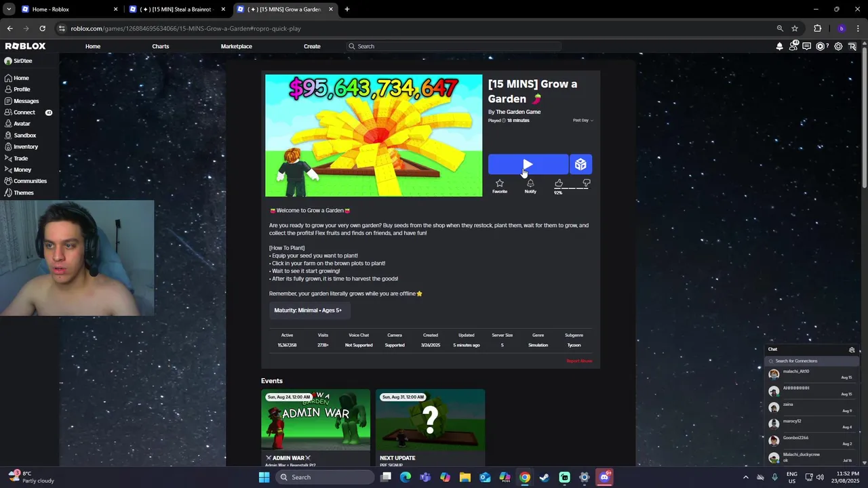Open Charts in the top navigation

161,46
